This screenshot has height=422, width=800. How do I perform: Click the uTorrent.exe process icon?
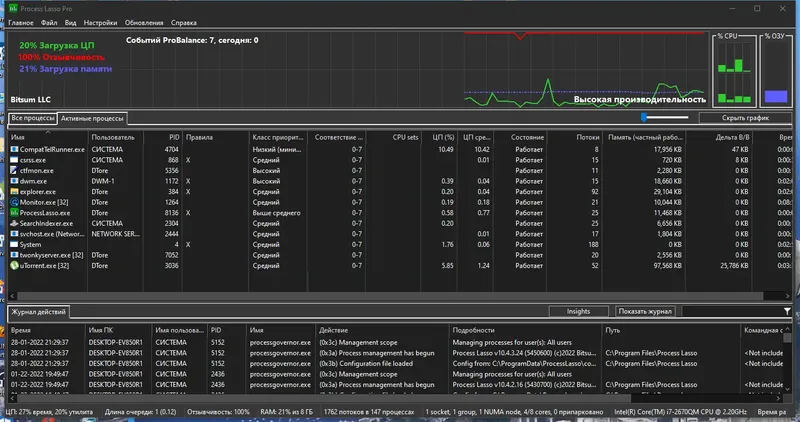(x=14, y=265)
